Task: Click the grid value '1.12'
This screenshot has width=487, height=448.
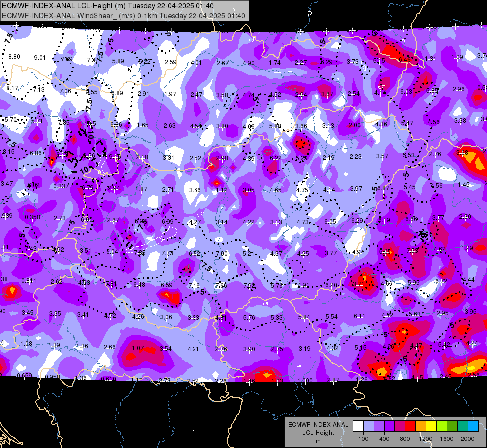Action: [x=222, y=190]
